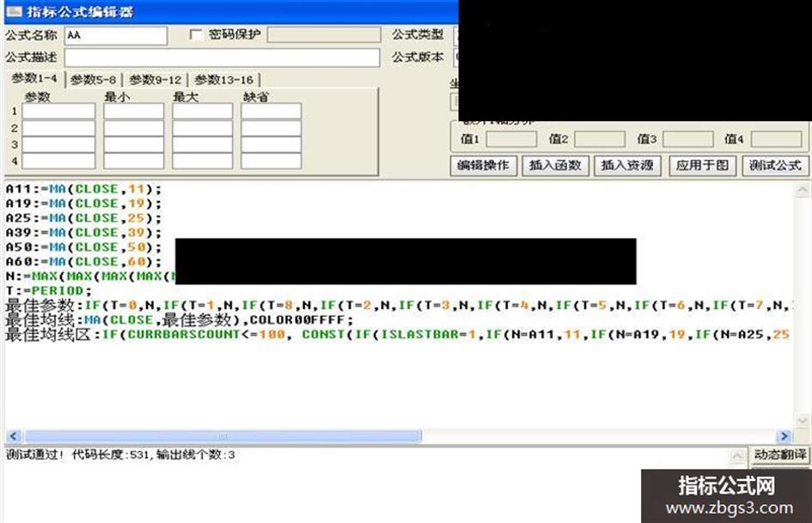Click the code line A11:=MA(CLOSE,11);
This screenshot has width=812, height=523.
83,189
